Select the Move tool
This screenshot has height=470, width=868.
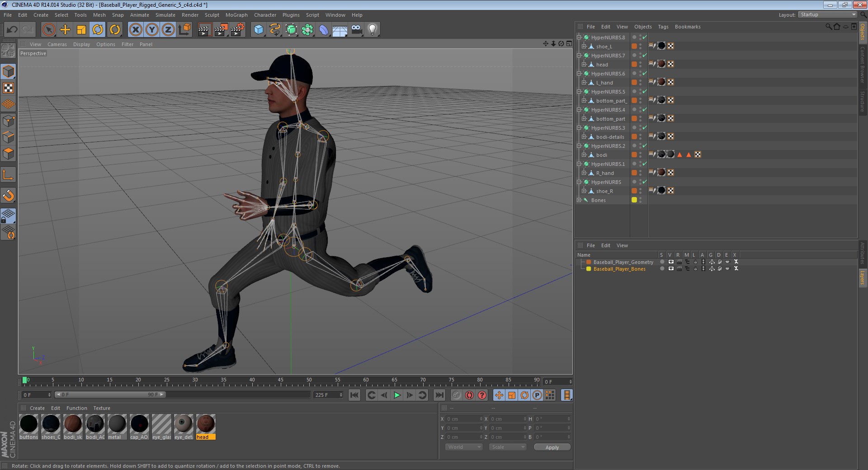[65, 30]
